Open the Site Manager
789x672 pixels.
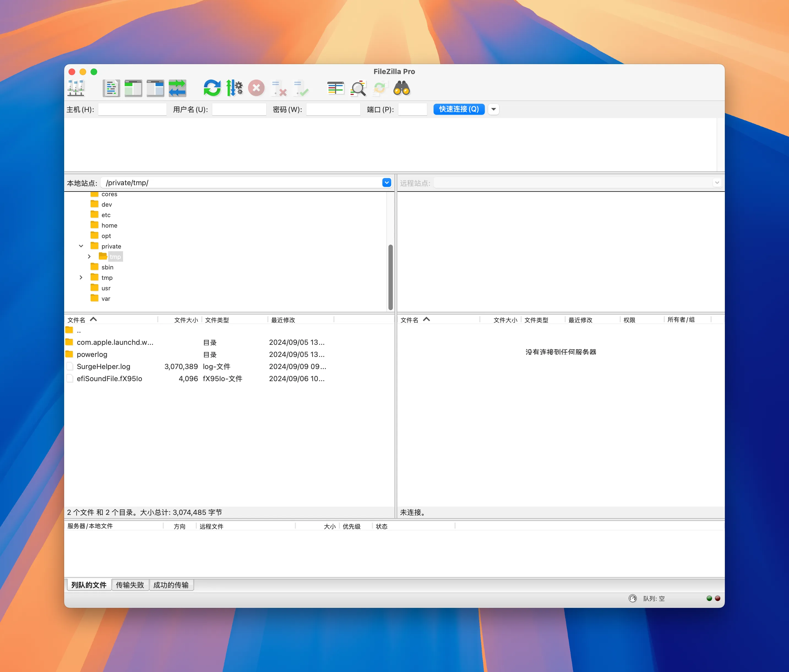[x=76, y=88]
